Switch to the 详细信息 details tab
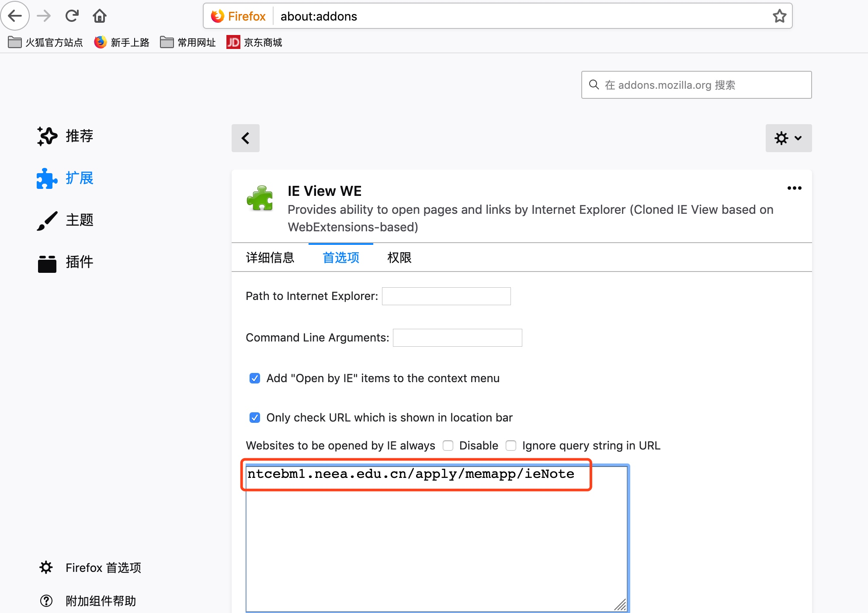 270,258
